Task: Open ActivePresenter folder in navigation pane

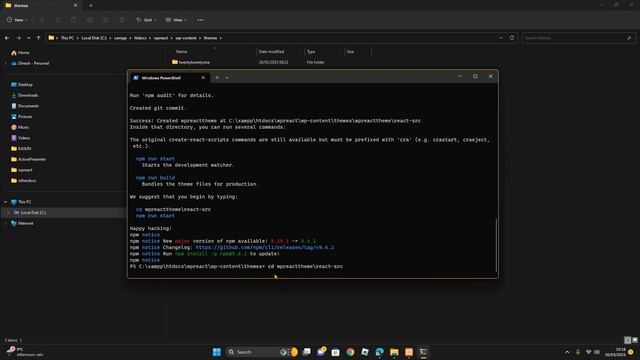Action: pyautogui.click(x=29, y=159)
